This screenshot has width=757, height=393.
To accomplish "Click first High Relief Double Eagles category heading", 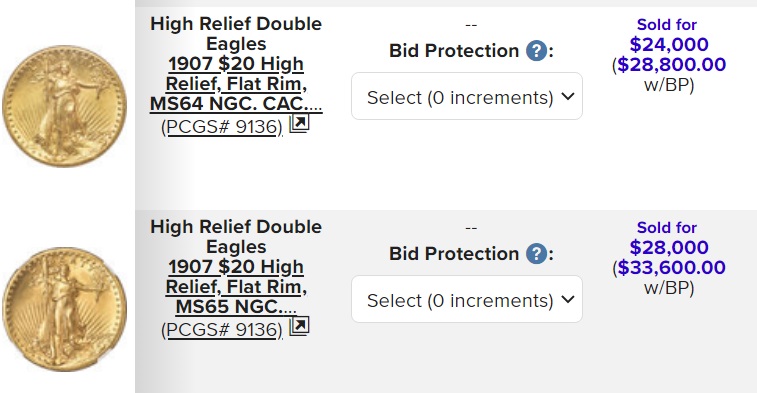I will [x=236, y=33].
